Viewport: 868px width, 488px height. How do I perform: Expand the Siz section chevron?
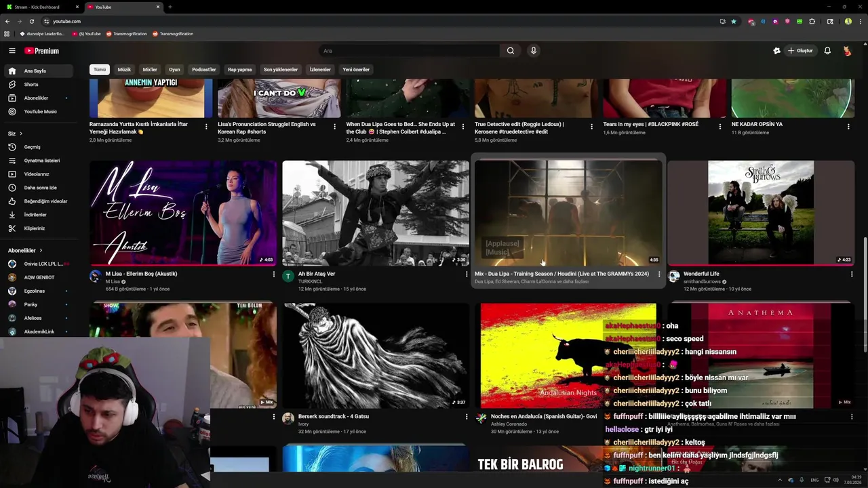pyautogui.click(x=21, y=134)
